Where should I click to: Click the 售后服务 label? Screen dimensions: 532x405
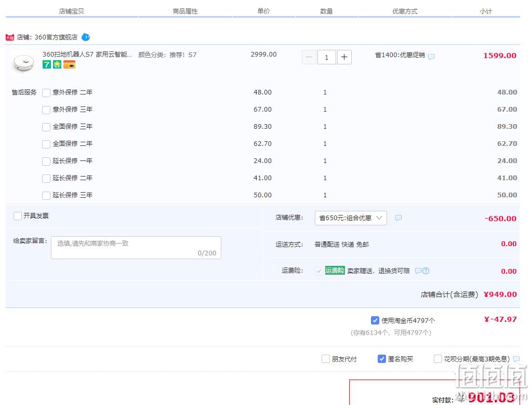click(24, 92)
